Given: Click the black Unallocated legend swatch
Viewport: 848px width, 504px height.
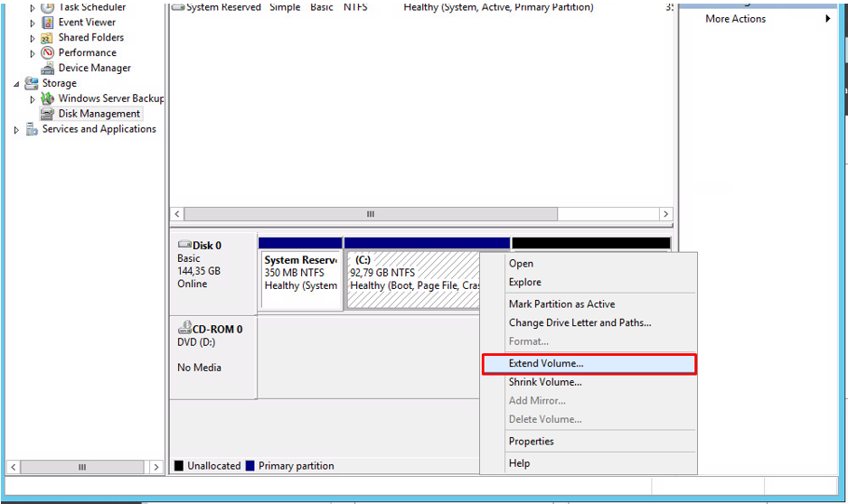Looking at the screenshot, I should tap(179, 466).
